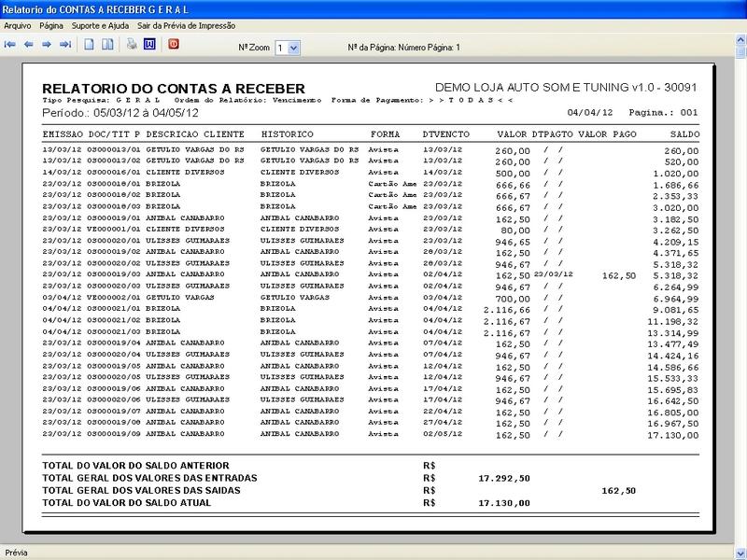747x560 pixels.
Task: Click the Nº da Página label
Action: point(402,46)
